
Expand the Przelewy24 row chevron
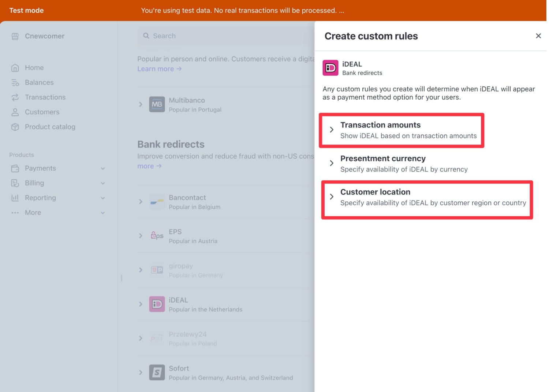pyautogui.click(x=141, y=339)
